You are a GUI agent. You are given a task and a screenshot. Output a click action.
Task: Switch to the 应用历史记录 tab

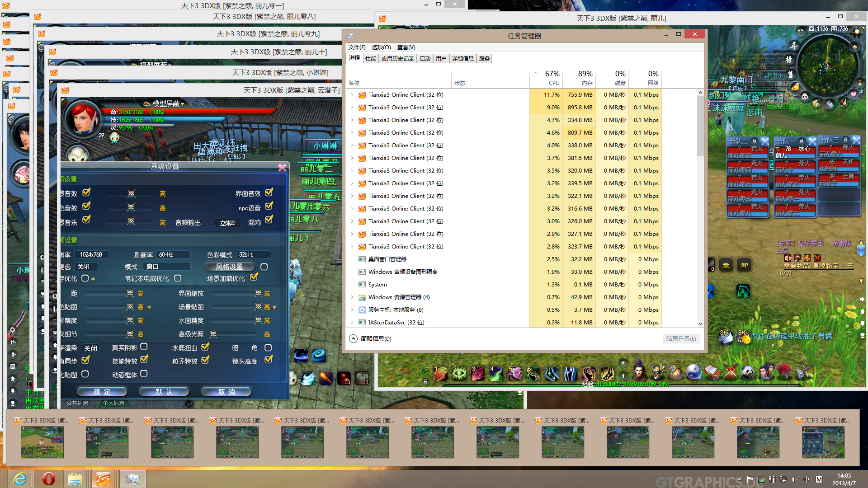click(397, 59)
